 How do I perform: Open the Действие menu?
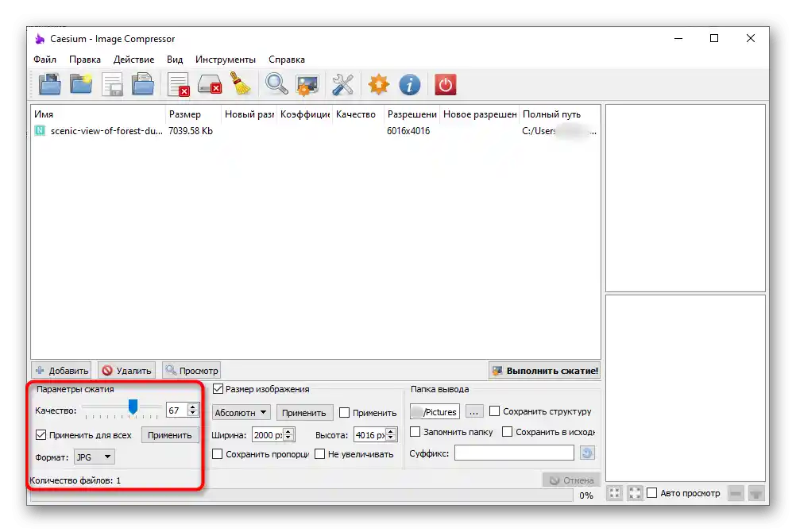pos(133,60)
